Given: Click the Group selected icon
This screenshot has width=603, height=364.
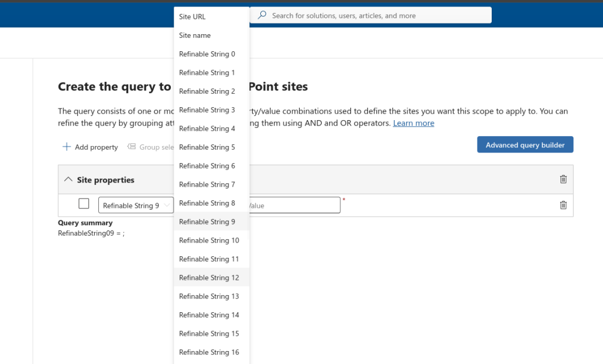Looking at the screenshot, I should [131, 147].
